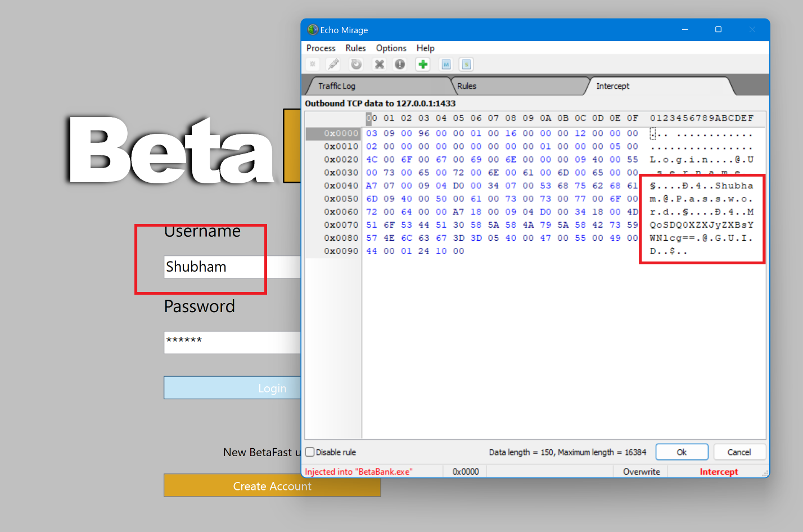
Task: Open the Help menu
Action: pos(425,48)
